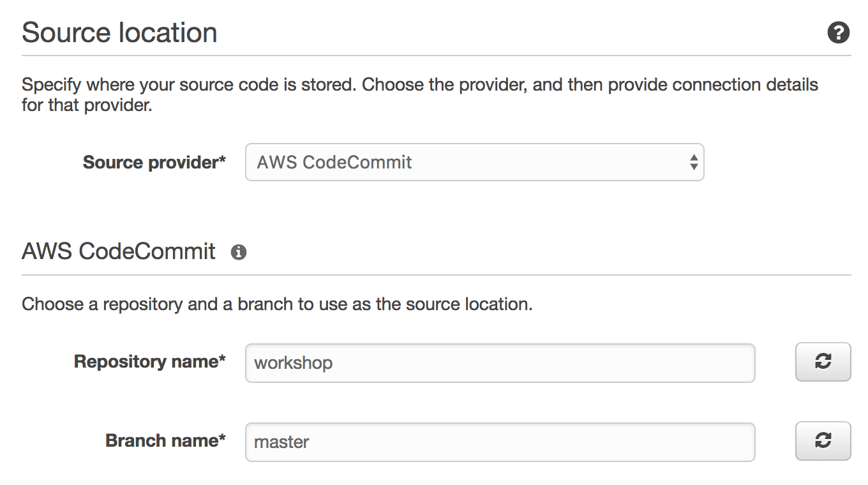Click the "Choose a repository and a branch" text
Screen dimensions: 868x485
(x=276, y=304)
